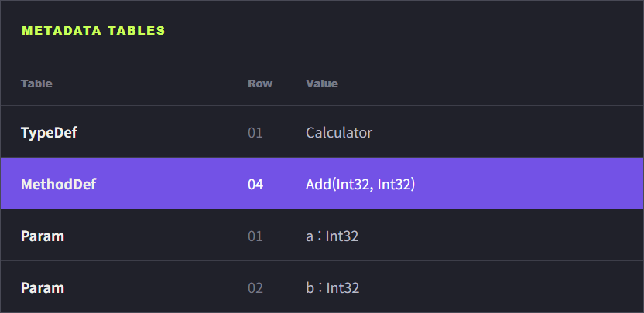The image size is (644, 313).
Task: Click the Add(Int32, Int32) value
Action: point(360,184)
